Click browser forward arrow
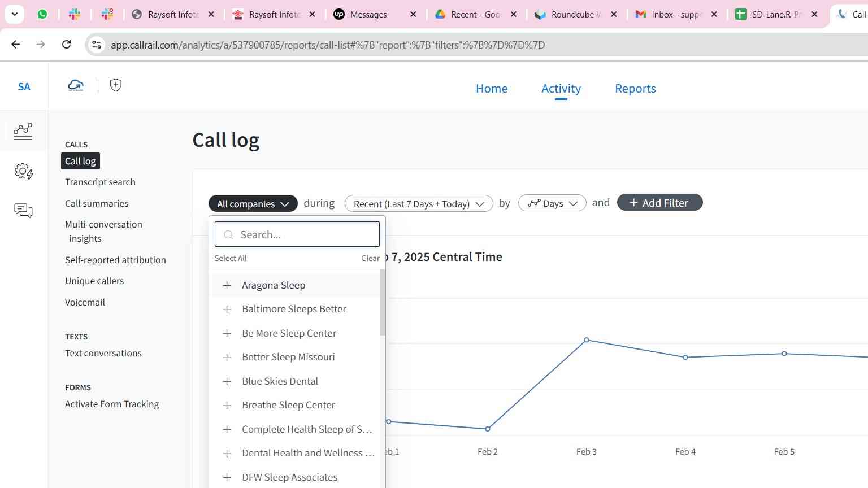The image size is (868, 488). click(41, 44)
